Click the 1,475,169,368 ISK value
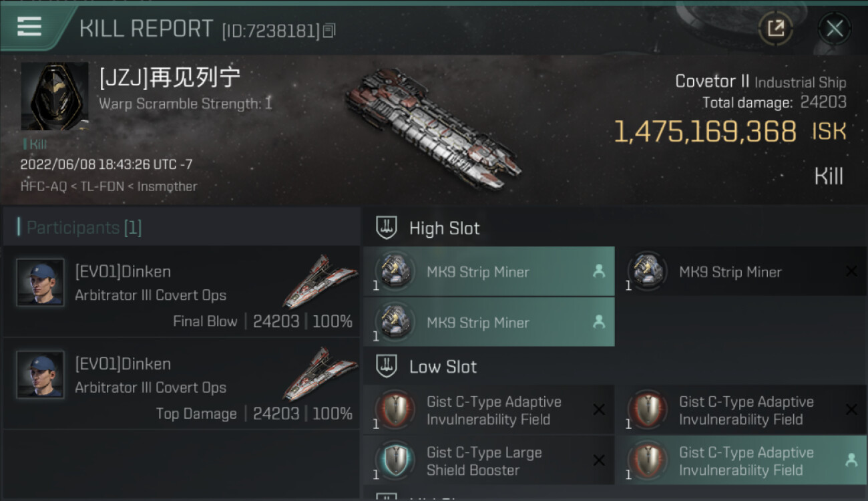Screen dimensions: 868x501 point(704,132)
